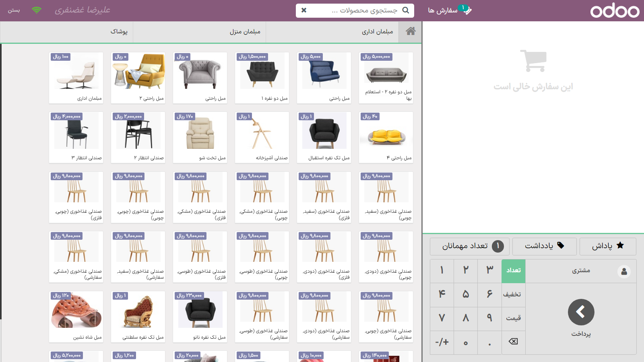This screenshot has height=362, width=644.
Task: Click the plus/minus sign numpad key
Action: click(x=442, y=342)
